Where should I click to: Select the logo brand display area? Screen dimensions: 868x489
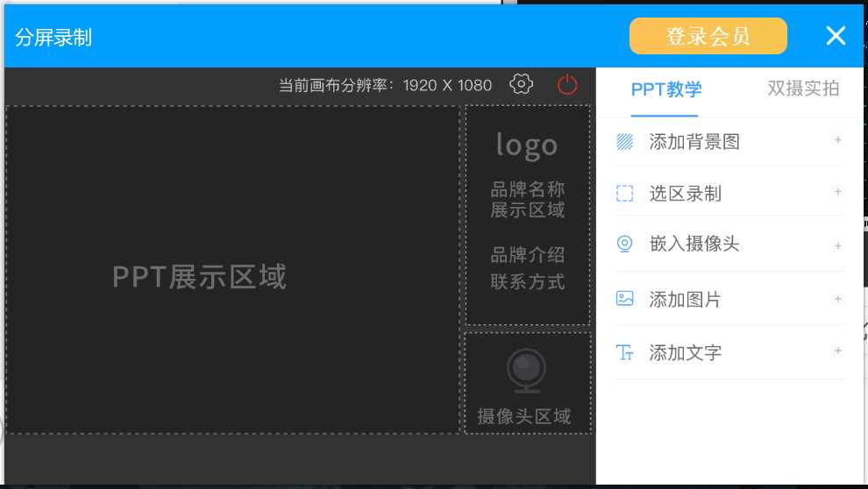(x=527, y=215)
